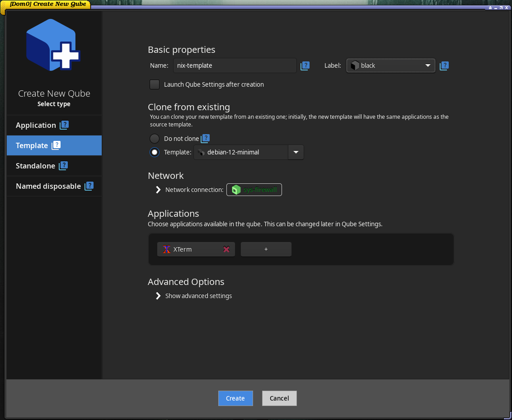Open the black label color selector
This screenshot has width=512, height=420.
point(390,65)
